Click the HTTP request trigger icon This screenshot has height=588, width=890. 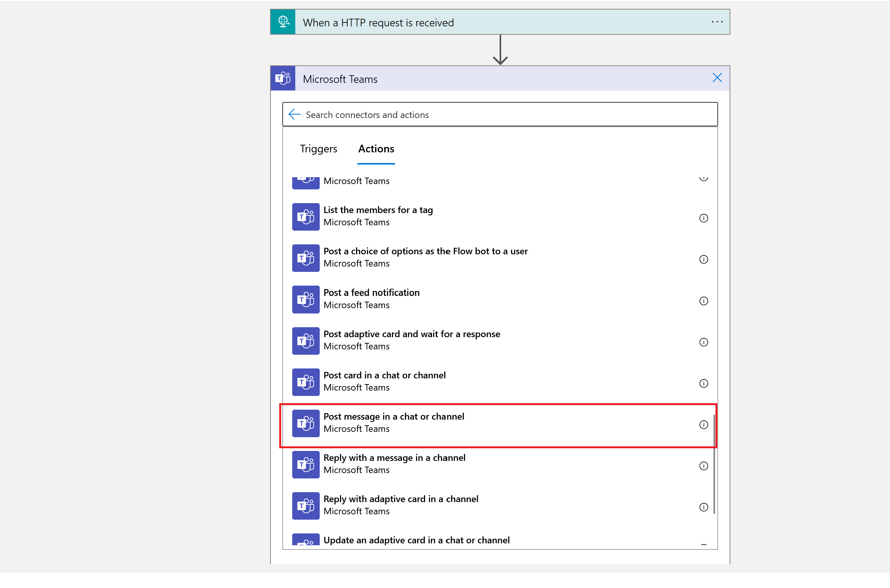[x=283, y=22]
